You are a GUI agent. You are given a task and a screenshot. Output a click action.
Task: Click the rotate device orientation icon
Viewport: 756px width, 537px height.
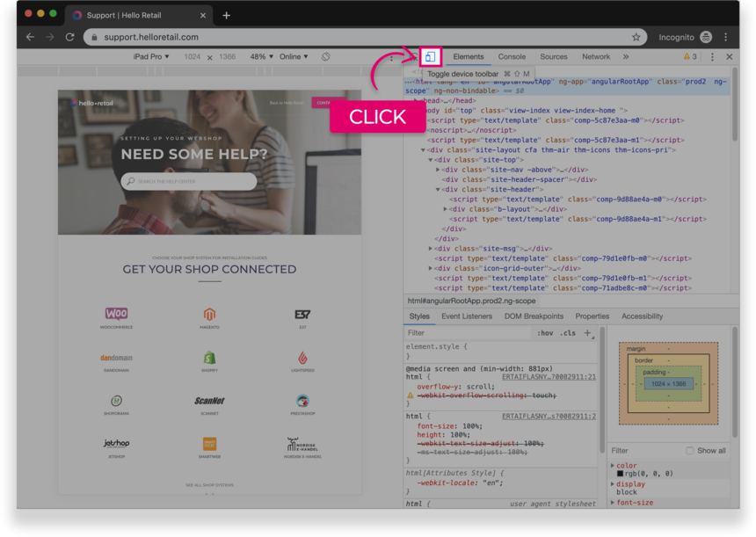(x=325, y=57)
